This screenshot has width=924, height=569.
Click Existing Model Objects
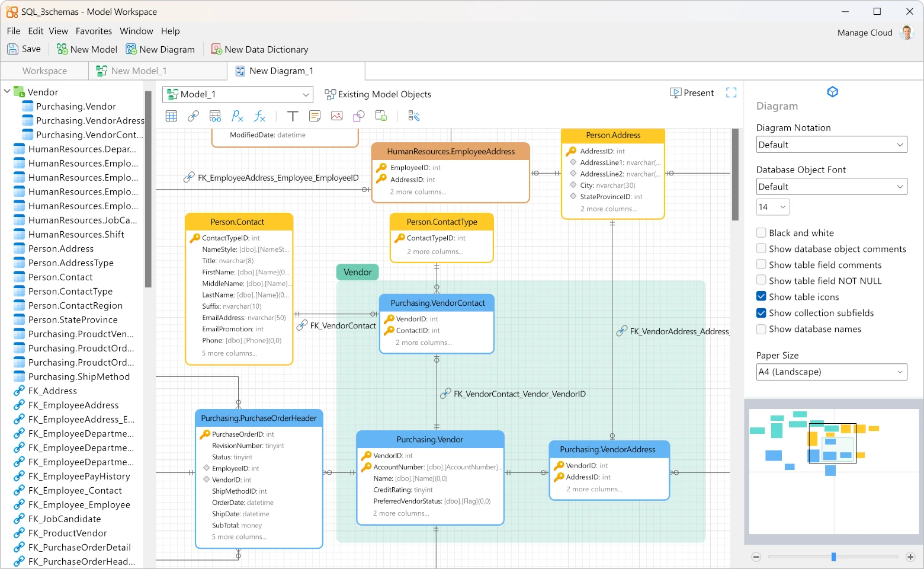[378, 94]
